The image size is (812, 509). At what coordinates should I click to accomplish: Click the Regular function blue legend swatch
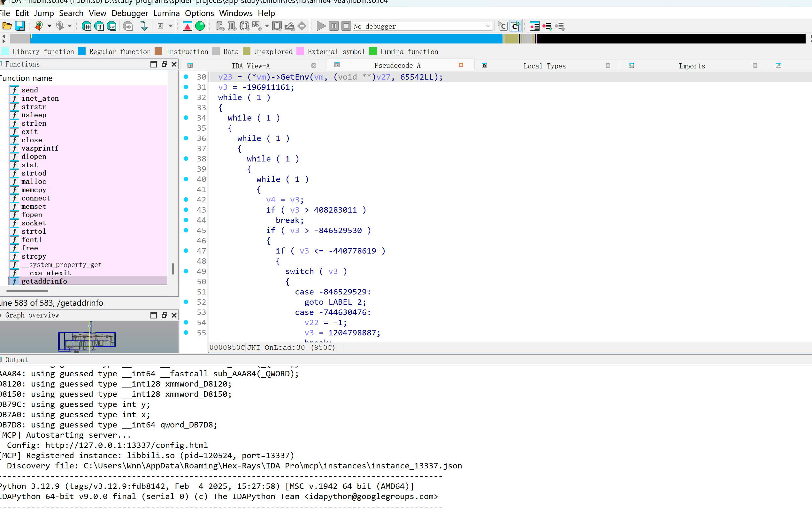point(82,51)
